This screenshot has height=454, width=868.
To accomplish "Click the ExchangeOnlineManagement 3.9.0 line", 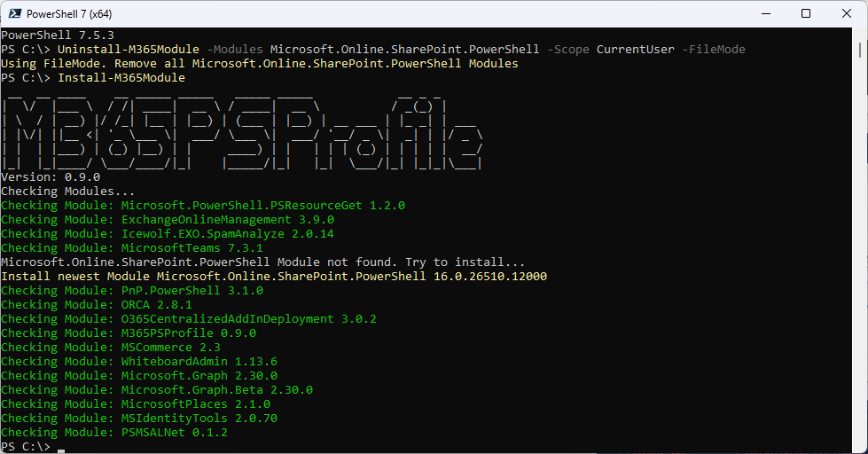I will pyautogui.click(x=168, y=220).
